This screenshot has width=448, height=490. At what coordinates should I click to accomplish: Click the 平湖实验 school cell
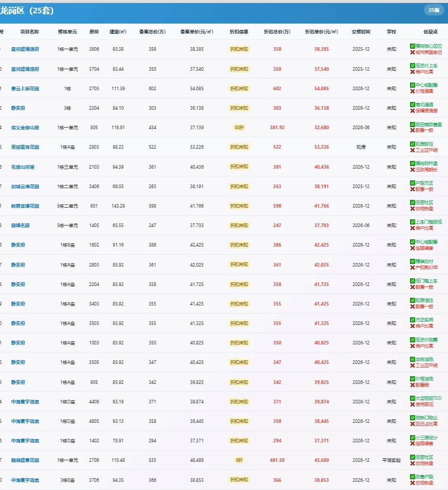coord(392,460)
